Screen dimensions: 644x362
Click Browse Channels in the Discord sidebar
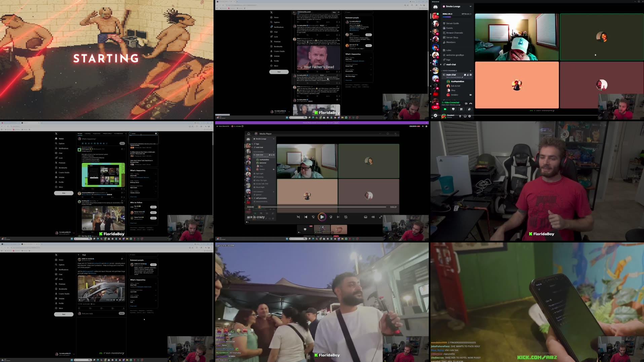click(454, 33)
